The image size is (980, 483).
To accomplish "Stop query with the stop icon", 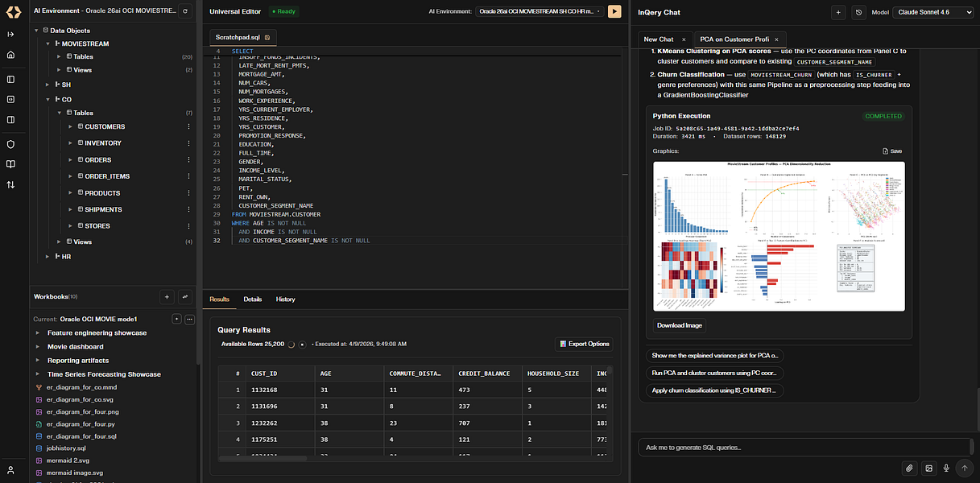I will [303, 344].
